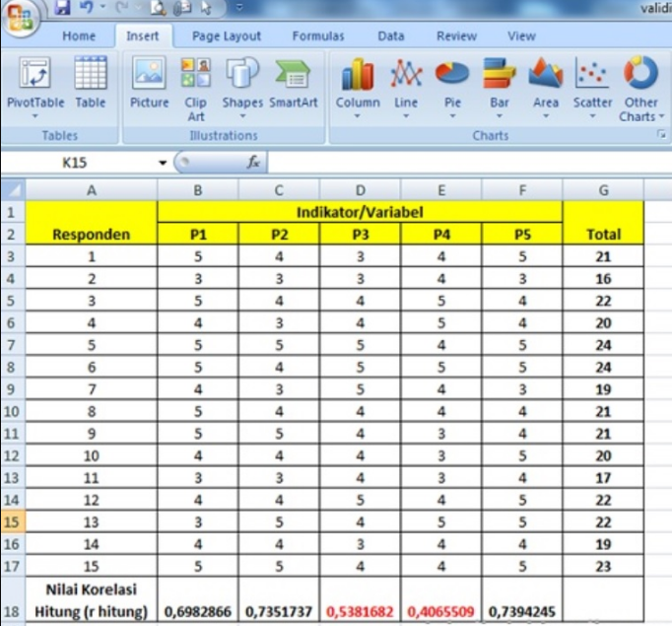
Task: Select cell with value 0,6982866
Action: 198,599
